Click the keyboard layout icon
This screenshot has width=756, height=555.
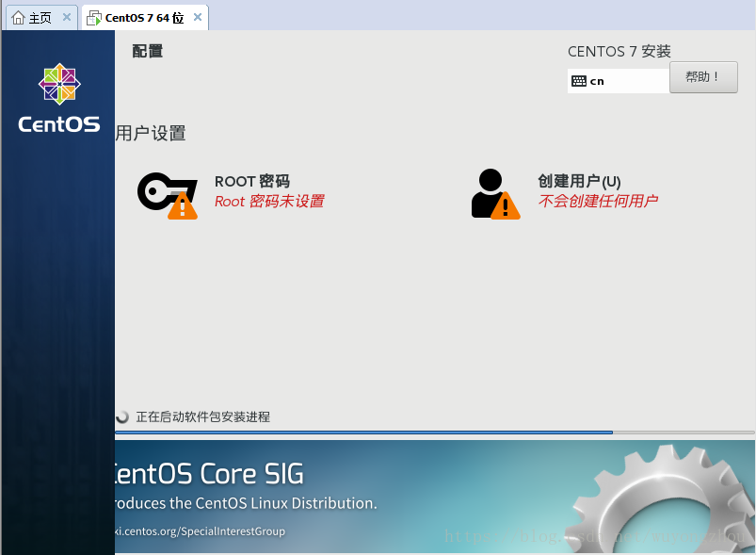point(579,81)
